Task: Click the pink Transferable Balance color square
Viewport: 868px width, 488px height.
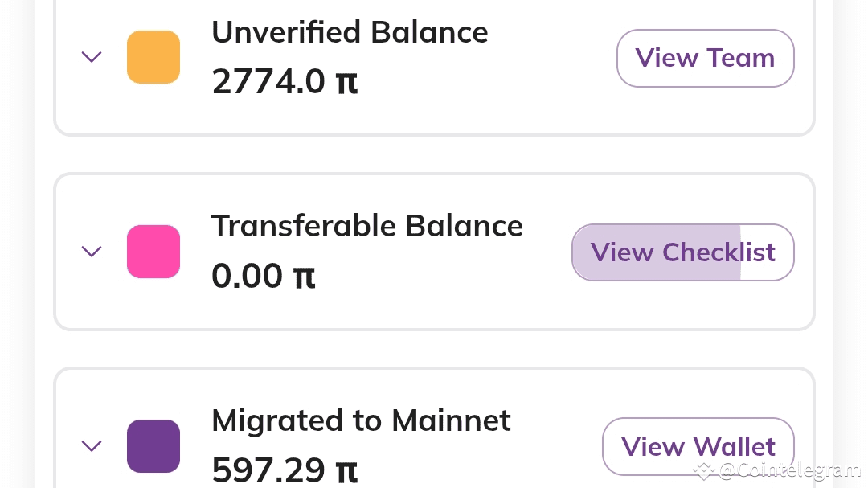Action: click(x=154, y=252)
